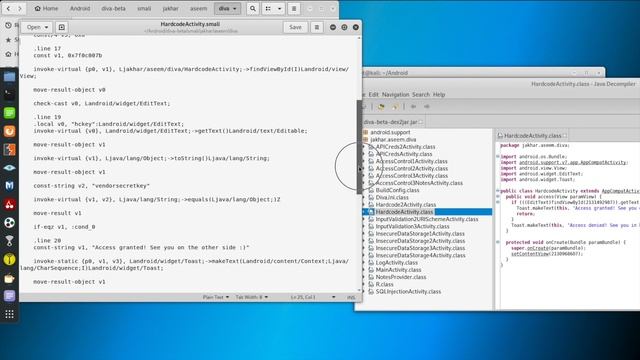Select jakhar.aseem.diva package in tree

click(x=393, y=140)
